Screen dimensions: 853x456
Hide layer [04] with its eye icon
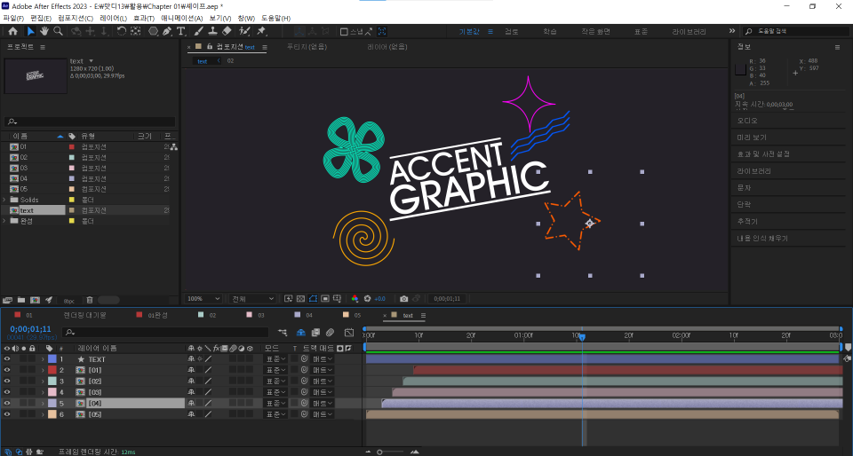point(7,403)
